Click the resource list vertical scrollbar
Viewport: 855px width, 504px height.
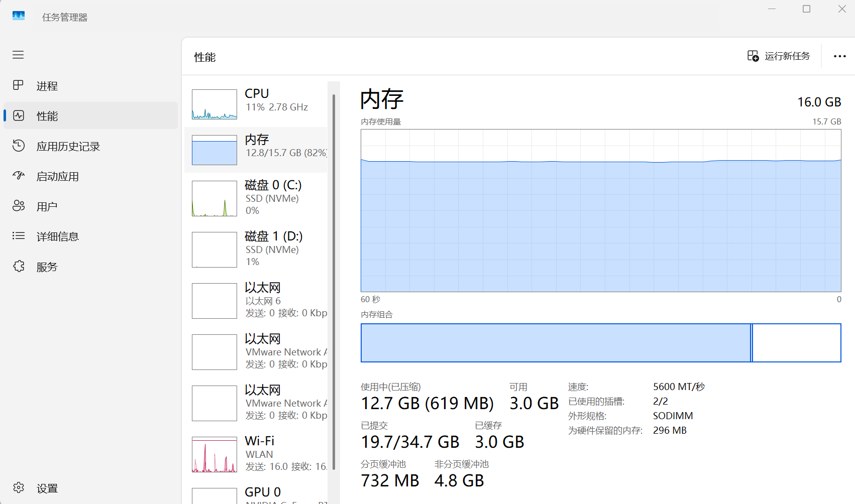coord(334,281)
